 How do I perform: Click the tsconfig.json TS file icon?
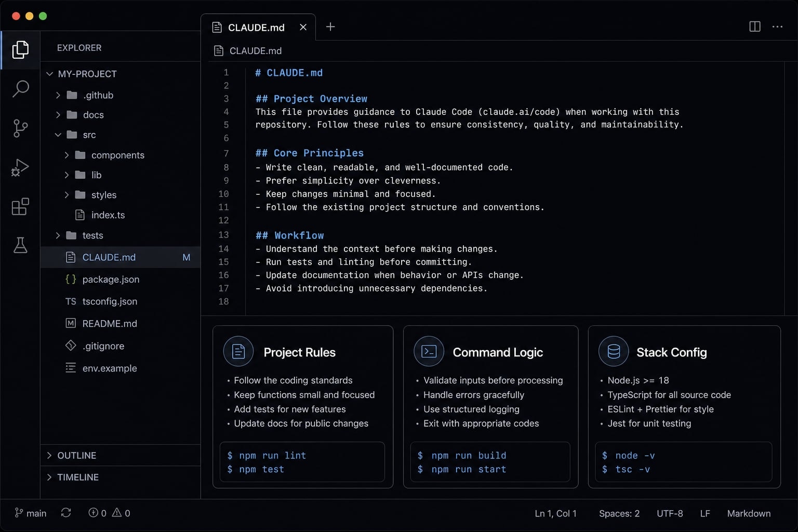pos(71,301)
